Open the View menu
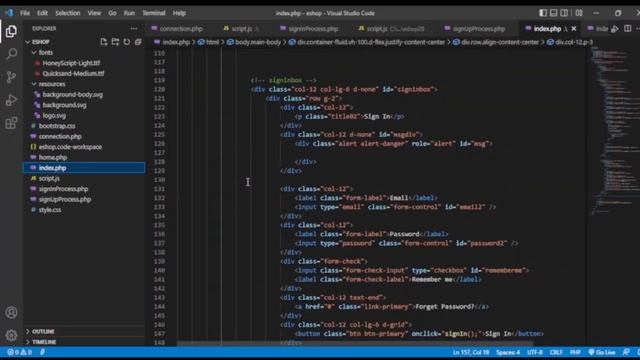The image size is (640, 360). 94,13
